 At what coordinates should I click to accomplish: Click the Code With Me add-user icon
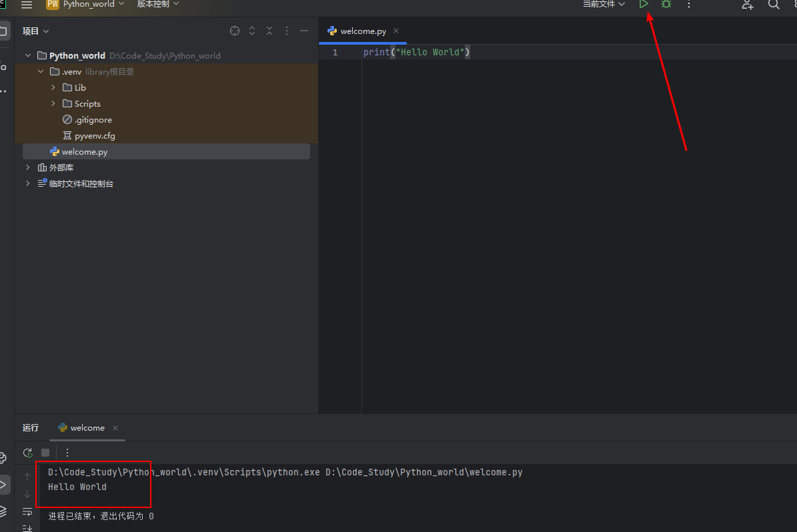(748, 5)
